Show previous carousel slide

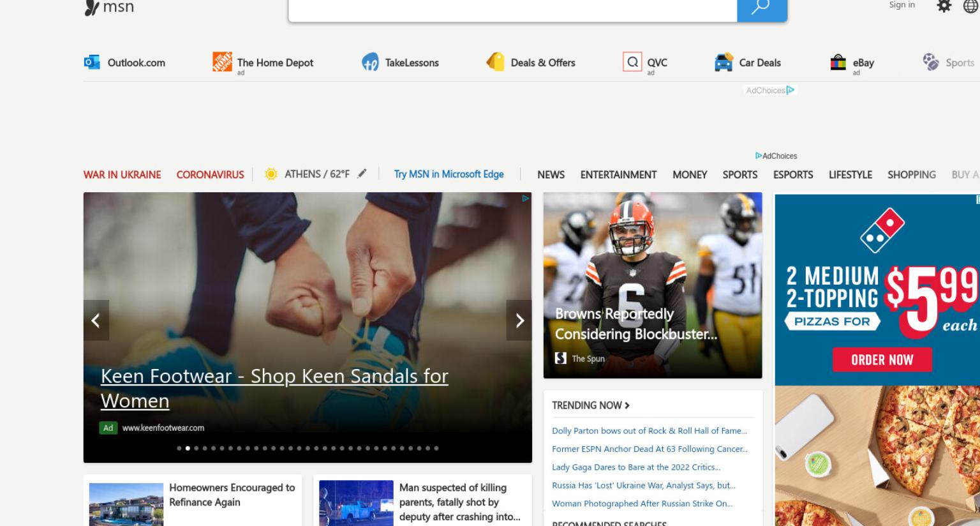(x=96, y=320)
